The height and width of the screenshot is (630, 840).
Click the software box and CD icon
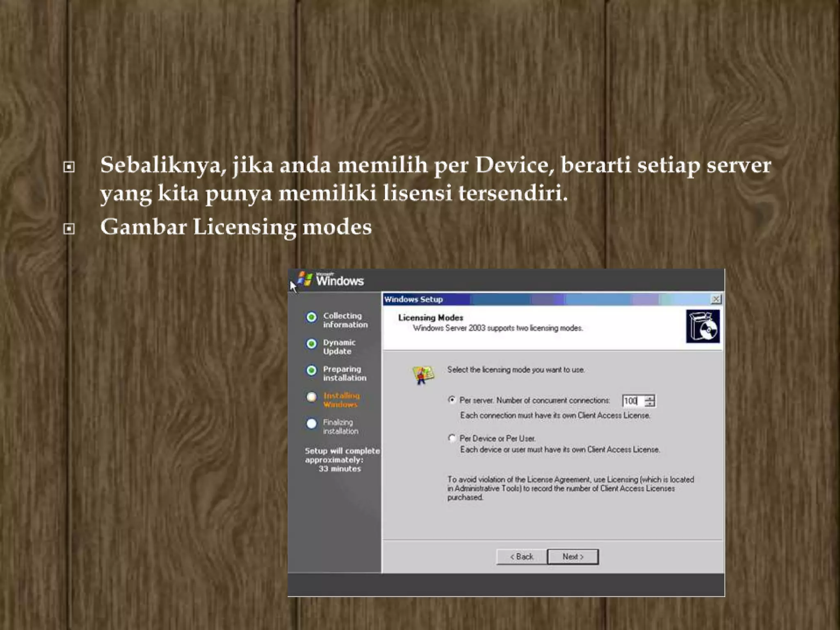703,326
